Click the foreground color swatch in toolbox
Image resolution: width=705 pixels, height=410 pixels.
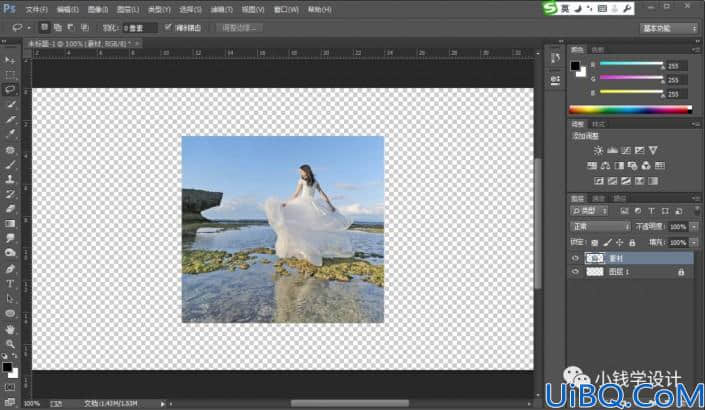coord(7,367)
